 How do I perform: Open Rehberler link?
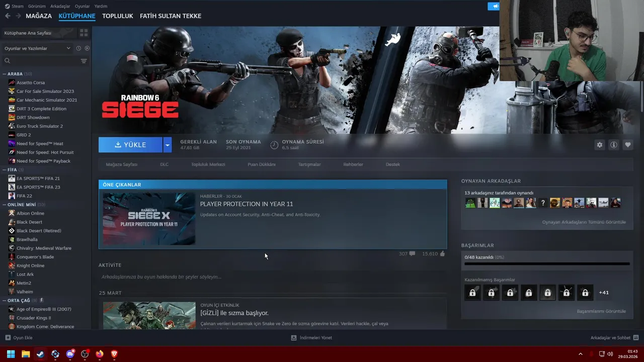tap(353, 164)
